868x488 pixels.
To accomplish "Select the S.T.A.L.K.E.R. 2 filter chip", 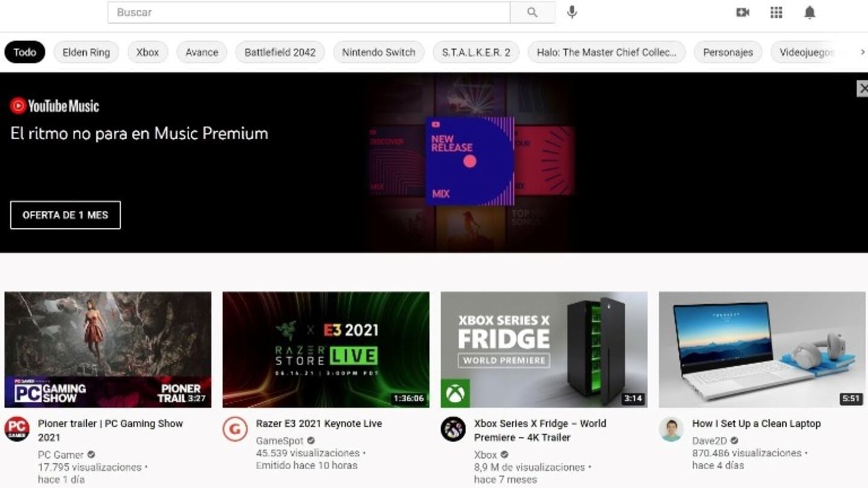I will tap(476, 52).
